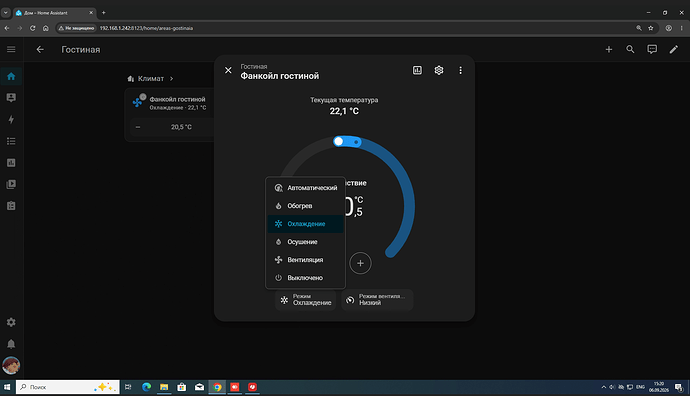Select the Дом - Home Assistant browser tab
Viewport: 690px width, 396px height.
click(54, 13)
